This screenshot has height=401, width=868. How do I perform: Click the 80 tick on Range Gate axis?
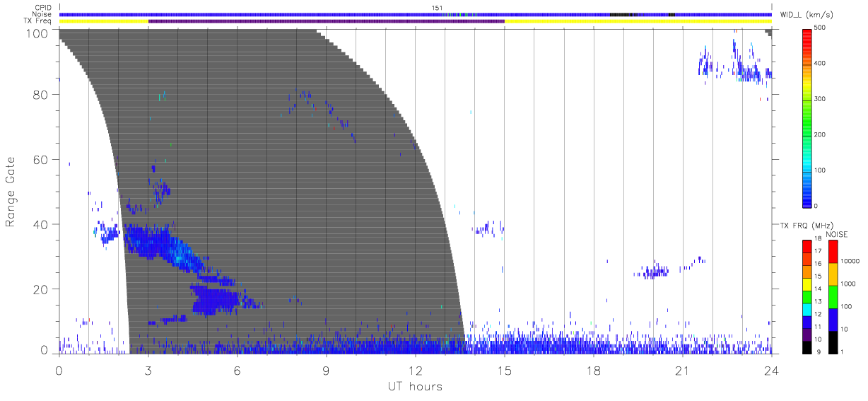click(x=42, y=95)
